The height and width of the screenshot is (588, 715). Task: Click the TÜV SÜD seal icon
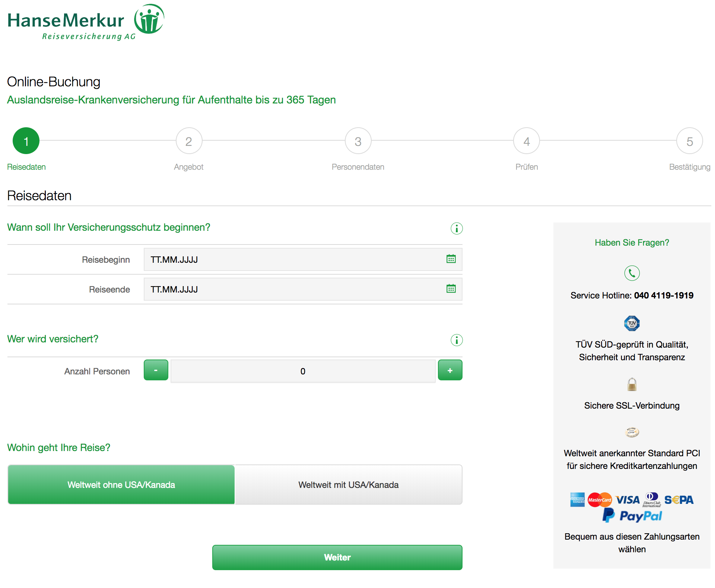[632, 323]
